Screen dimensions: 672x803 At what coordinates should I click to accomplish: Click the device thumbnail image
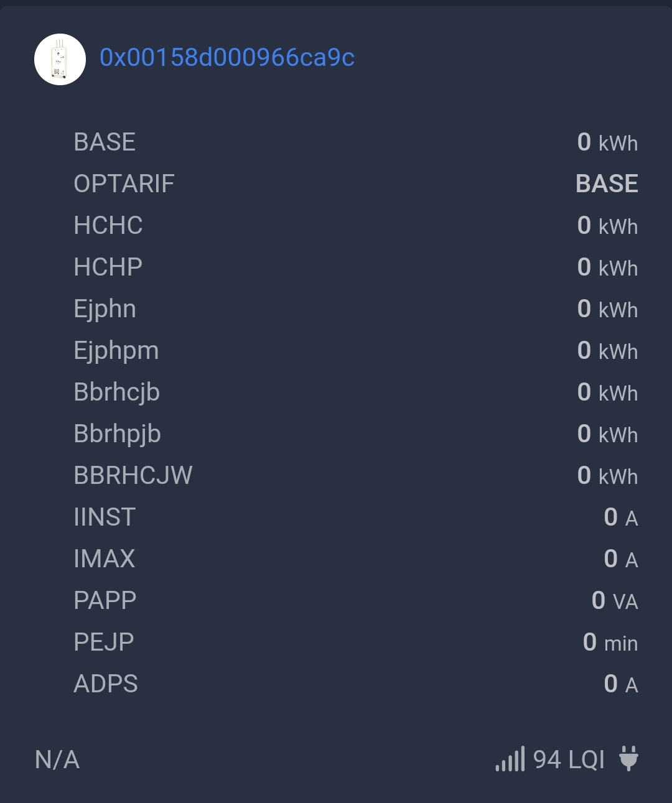pos(60,59)
